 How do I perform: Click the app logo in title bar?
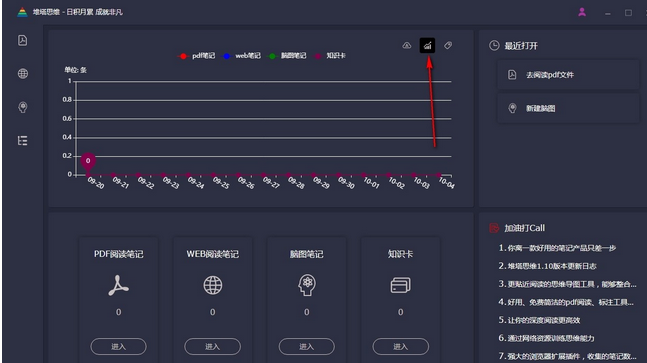pyautogui.click(x=22, y=12)
